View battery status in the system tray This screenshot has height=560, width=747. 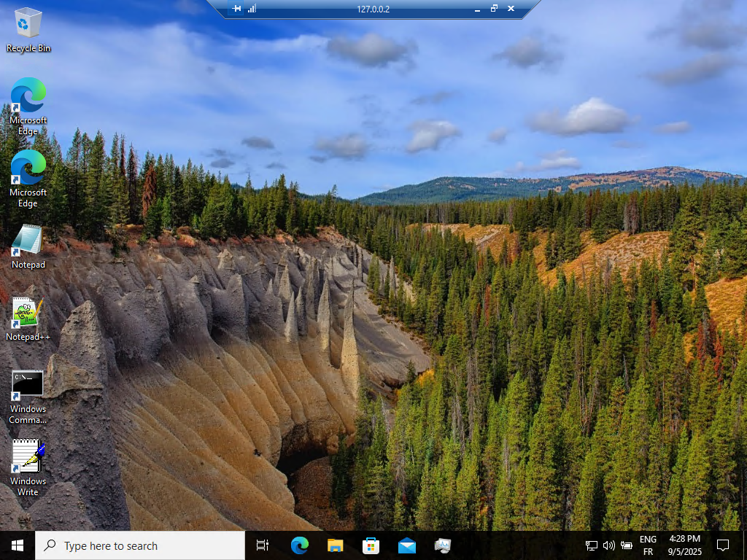click(627, 545)
